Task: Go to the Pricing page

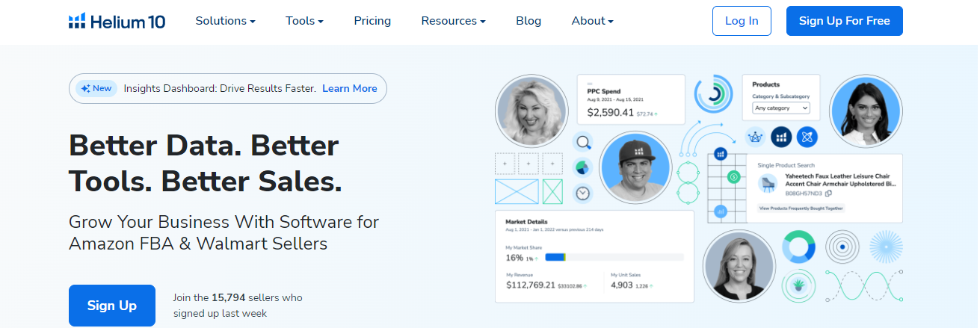Action: coord(372,21)
